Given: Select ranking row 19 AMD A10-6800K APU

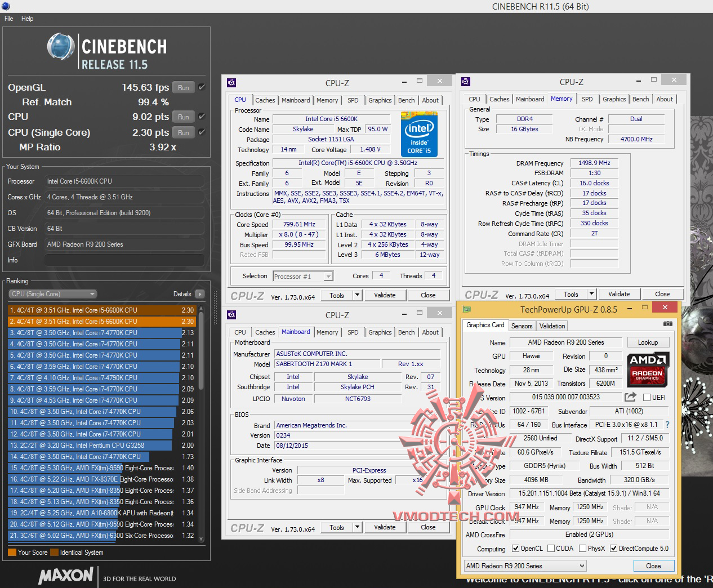Looking at the screenshot, I should pyautogui.click(x=101, y=513).
